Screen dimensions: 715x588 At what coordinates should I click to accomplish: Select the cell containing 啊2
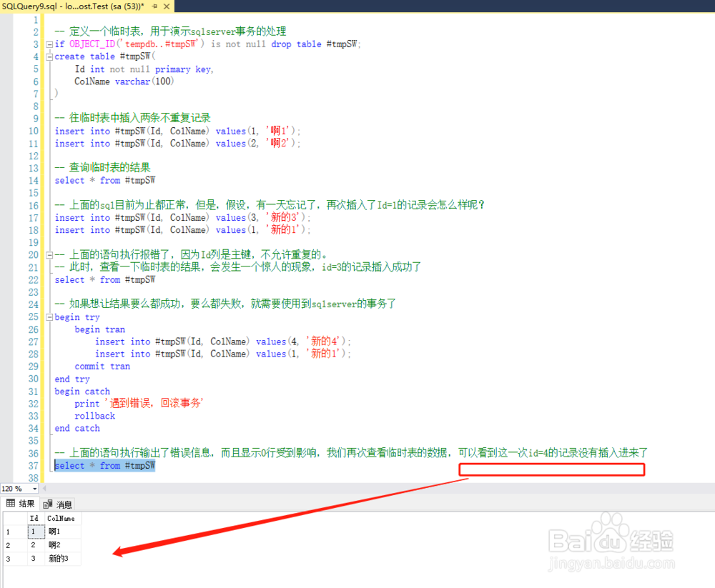[56, 545]
